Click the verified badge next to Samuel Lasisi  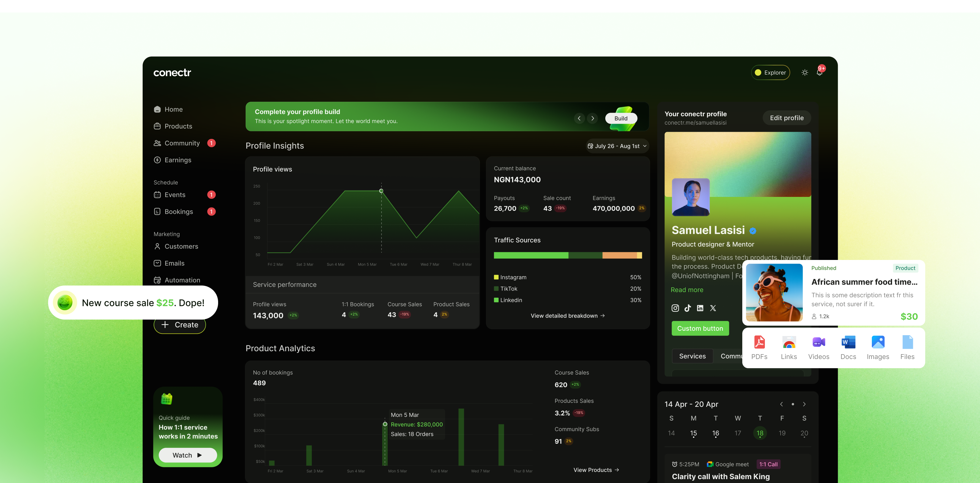click(752, 230)
